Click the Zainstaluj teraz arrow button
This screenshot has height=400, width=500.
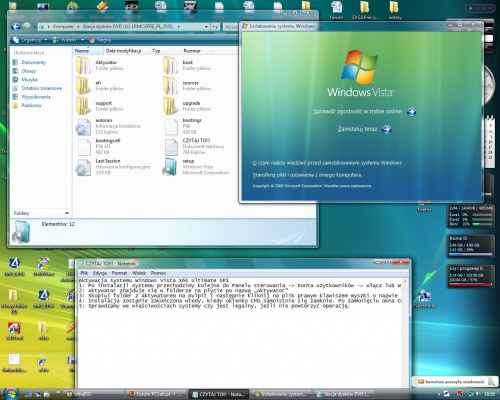click(x=387, y=129)
